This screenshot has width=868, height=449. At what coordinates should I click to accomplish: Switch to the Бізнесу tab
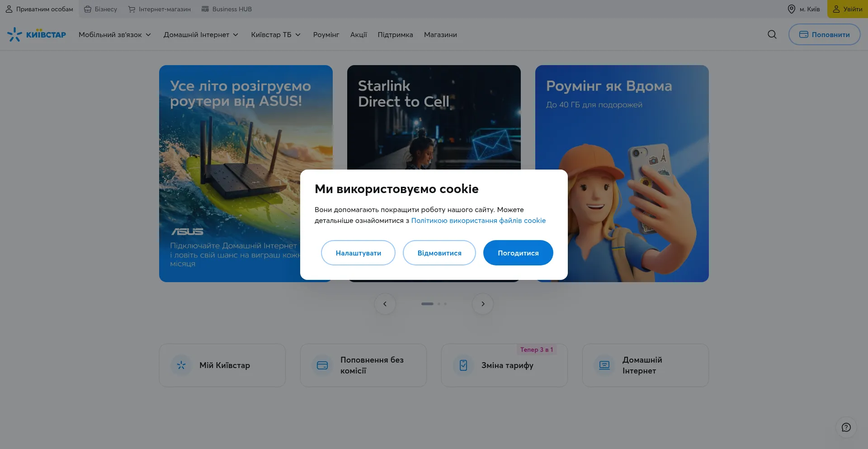click(x=100, y=9)
